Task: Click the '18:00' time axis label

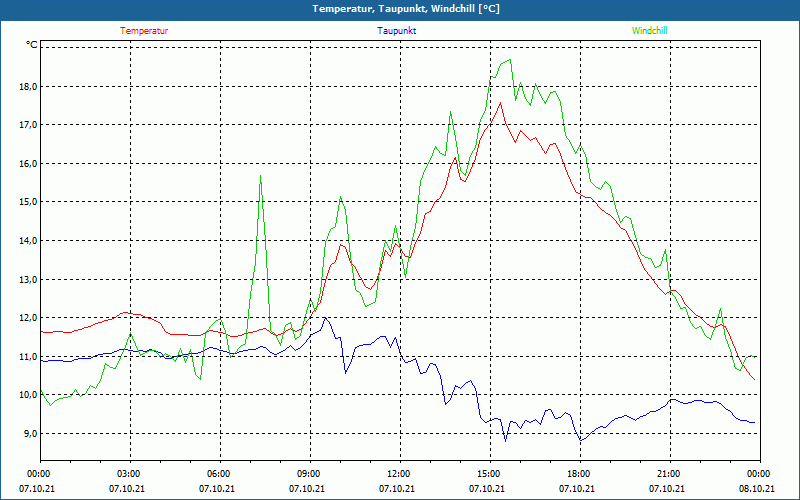Action: 580,474
